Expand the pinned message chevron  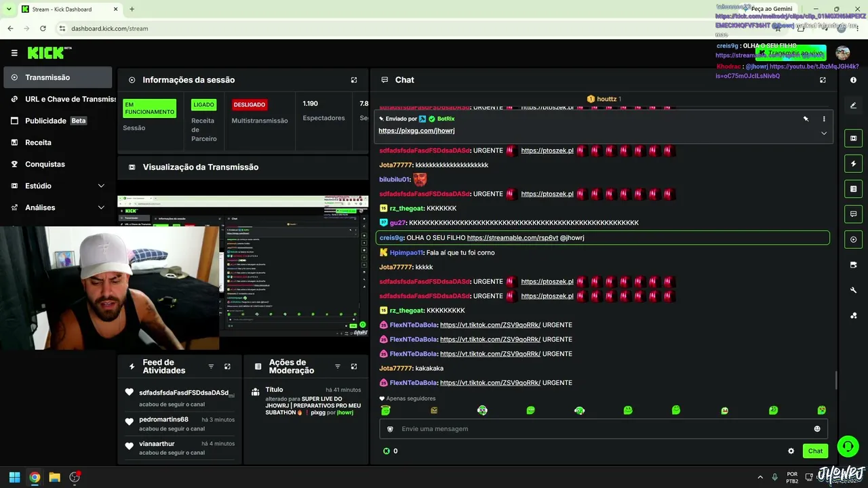click(x=824, y=134)
